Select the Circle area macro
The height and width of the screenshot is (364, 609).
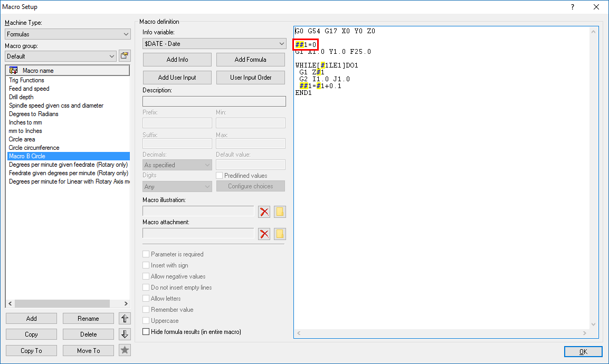tap(22, 139)
